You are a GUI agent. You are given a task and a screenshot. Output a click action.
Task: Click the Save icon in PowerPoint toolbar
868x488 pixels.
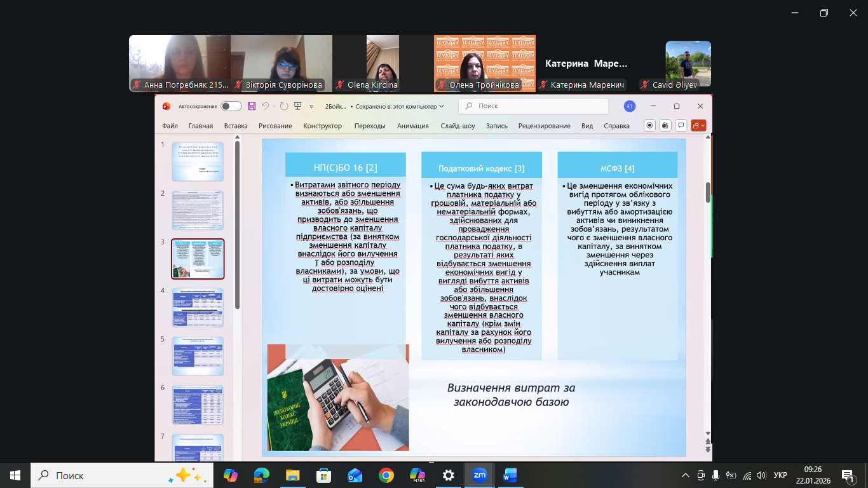click(252, 106)
